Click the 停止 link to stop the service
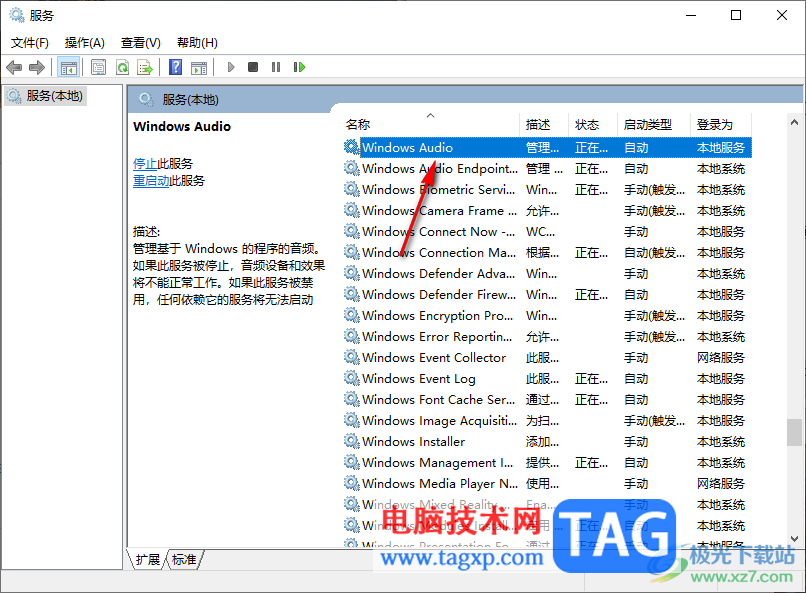The image size is (806, 593). [145, 164]
